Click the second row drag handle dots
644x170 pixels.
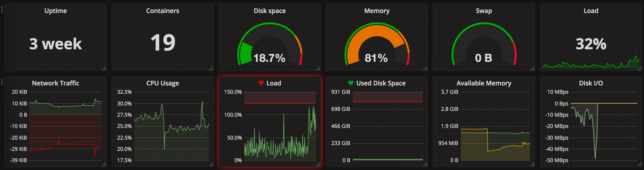click(x=2, y=82)
